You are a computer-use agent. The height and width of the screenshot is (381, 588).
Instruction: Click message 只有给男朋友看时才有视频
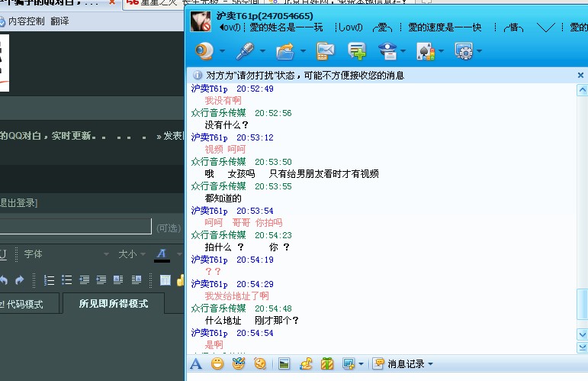click(x=324, y=174)
